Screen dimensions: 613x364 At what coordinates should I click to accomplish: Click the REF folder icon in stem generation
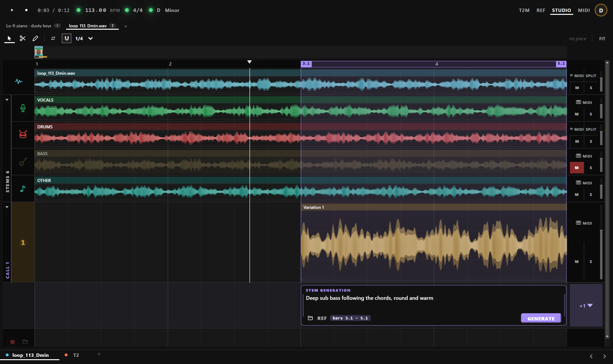point(310,318)
